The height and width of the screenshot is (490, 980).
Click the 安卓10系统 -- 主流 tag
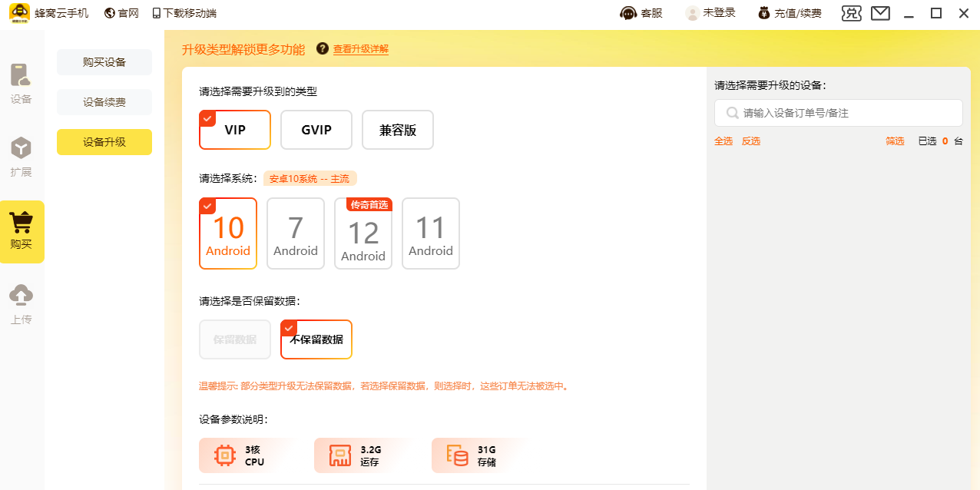(x=310, y=178)
